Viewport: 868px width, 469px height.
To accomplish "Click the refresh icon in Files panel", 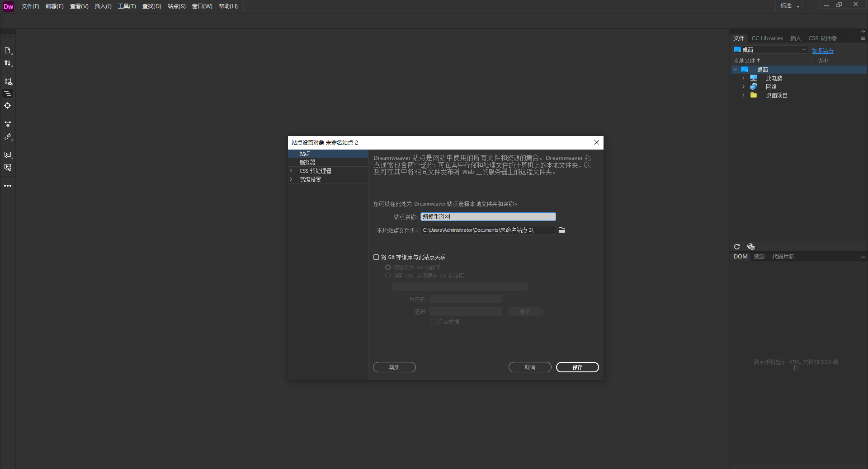I will [x=737, y=247].
